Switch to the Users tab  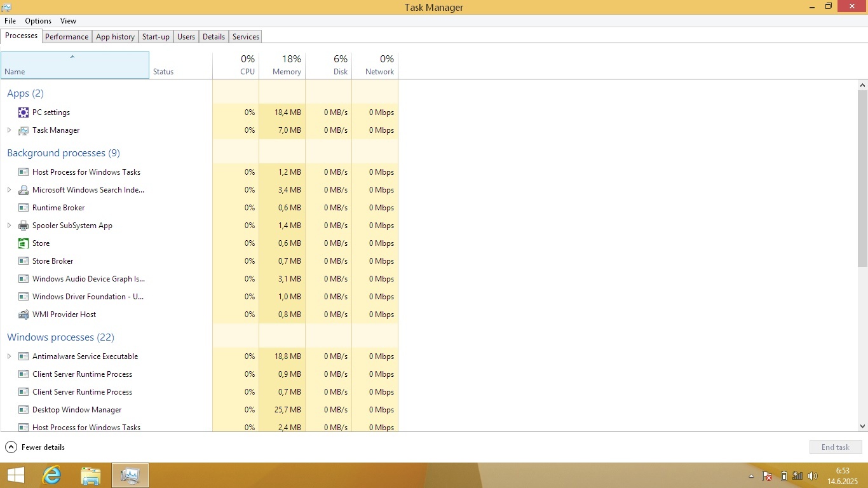tap(186, 37)
